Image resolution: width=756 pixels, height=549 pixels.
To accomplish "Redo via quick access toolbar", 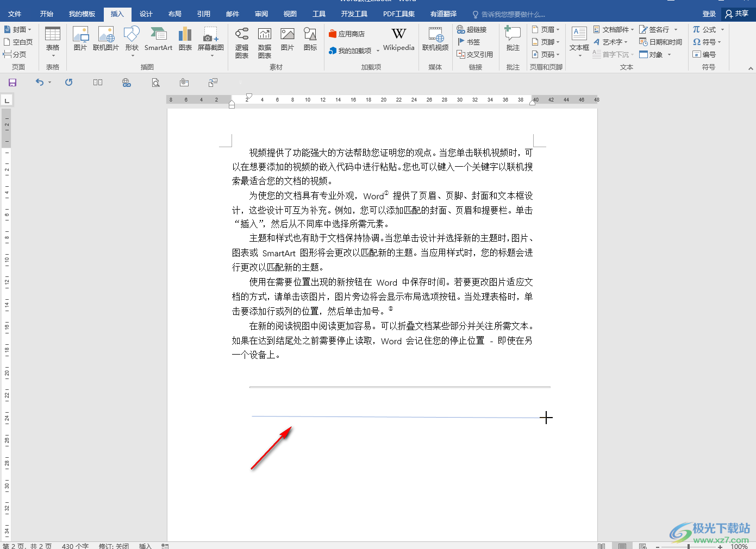I will (x=68, y=83).
